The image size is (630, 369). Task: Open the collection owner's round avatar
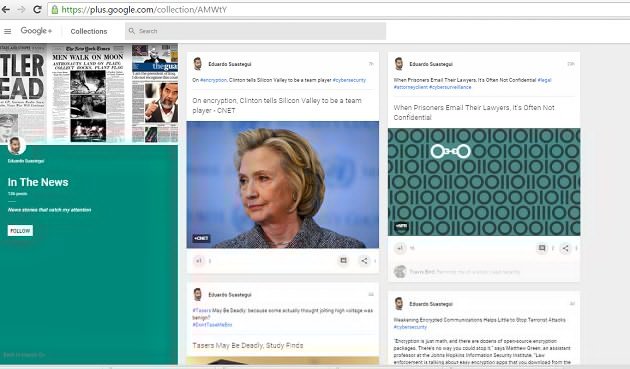(16, 145)
